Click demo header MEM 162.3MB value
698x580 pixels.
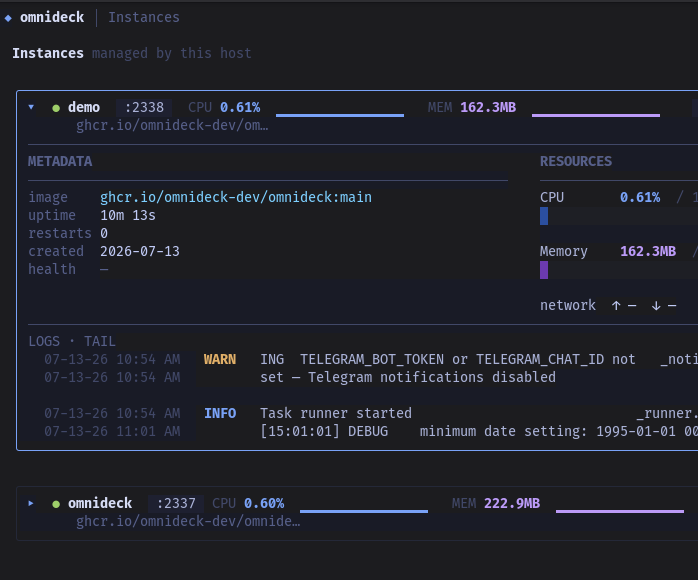(488, 107)
